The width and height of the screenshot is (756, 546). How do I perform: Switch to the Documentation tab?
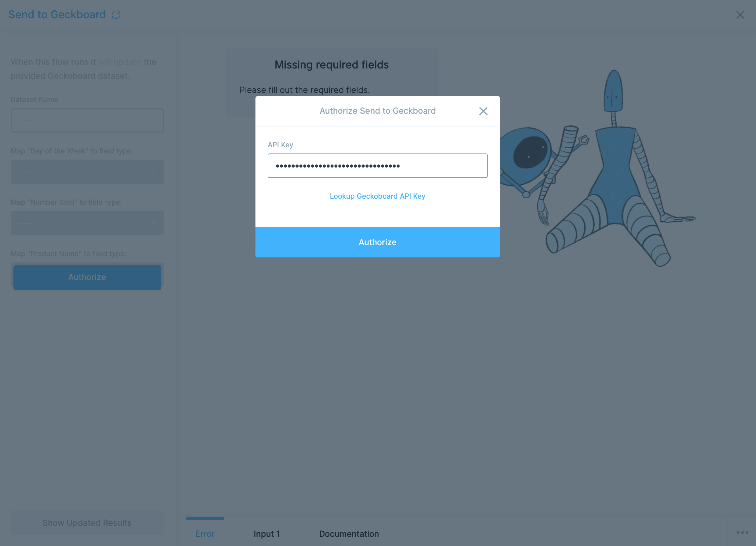tap(349, 534)
